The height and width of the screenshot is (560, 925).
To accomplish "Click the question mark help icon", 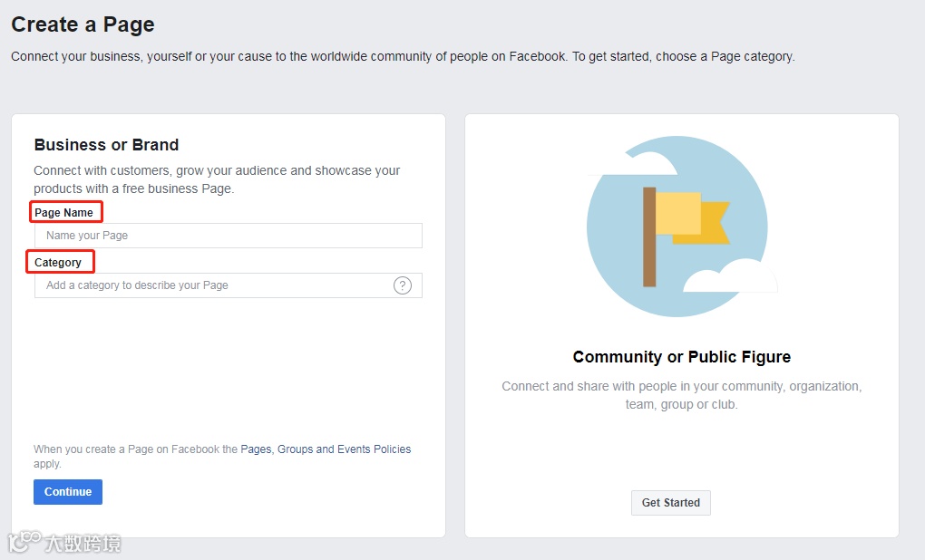I will tap(403, 285).
